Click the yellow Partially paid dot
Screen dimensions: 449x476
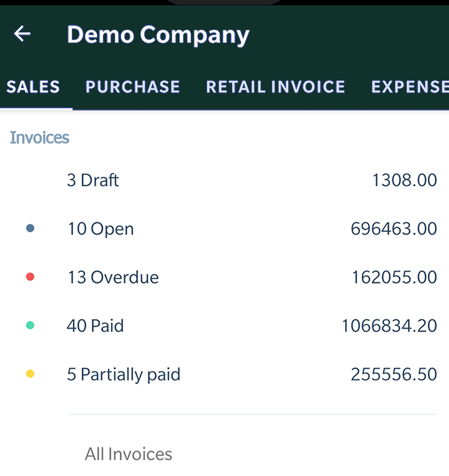click(30, 374)
